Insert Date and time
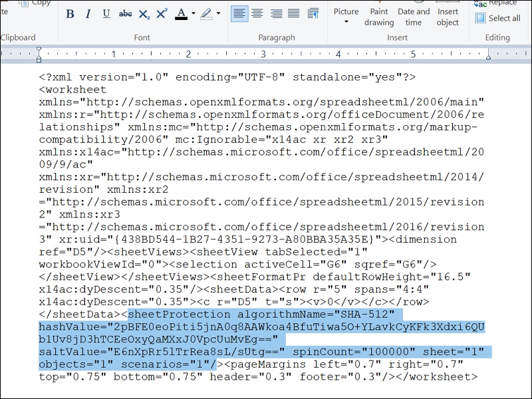Screen dimensions: 532x399 414,17
